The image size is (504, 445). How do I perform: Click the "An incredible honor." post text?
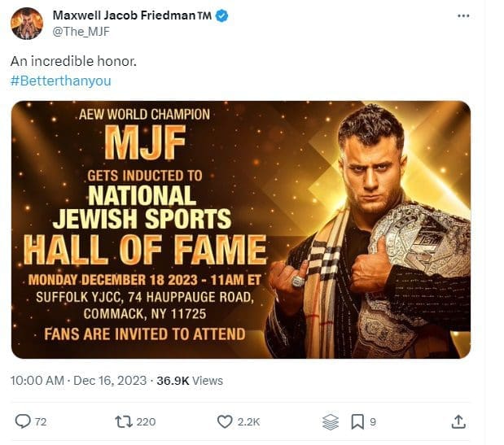click(60, 61)
